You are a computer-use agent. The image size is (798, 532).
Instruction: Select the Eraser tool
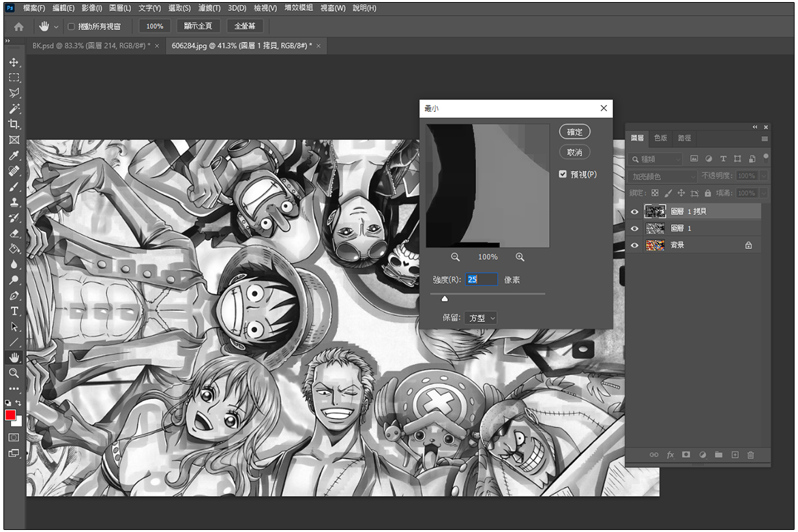14,234
